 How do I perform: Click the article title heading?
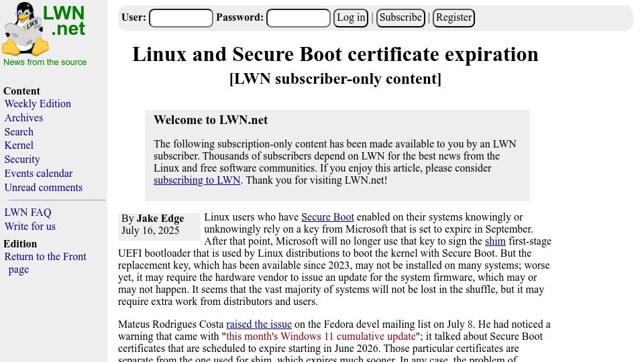click(x=335, y=54)
